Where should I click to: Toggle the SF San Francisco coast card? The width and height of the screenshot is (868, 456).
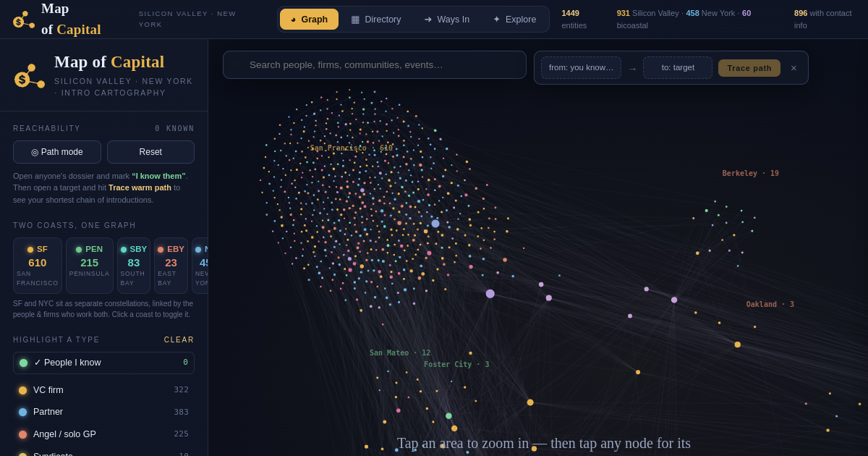(38, 266)
